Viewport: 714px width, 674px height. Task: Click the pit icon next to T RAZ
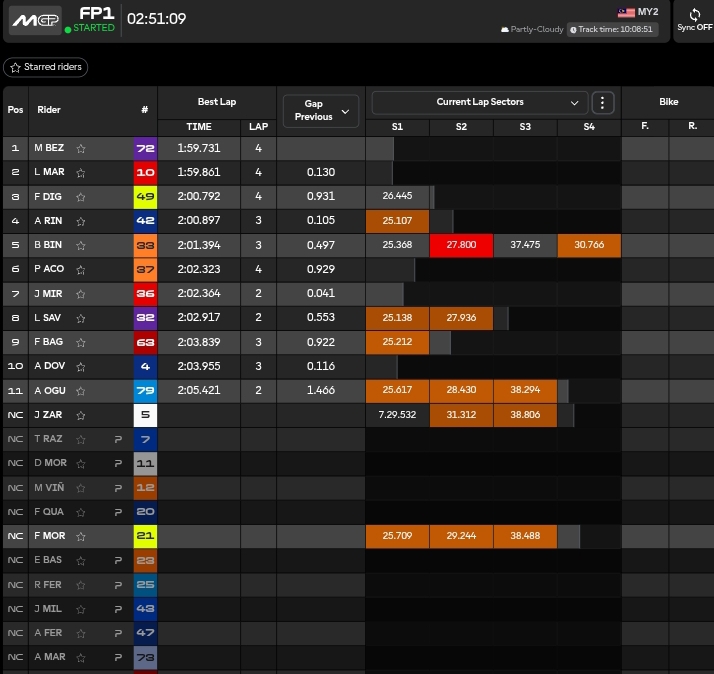click(117, 439)
